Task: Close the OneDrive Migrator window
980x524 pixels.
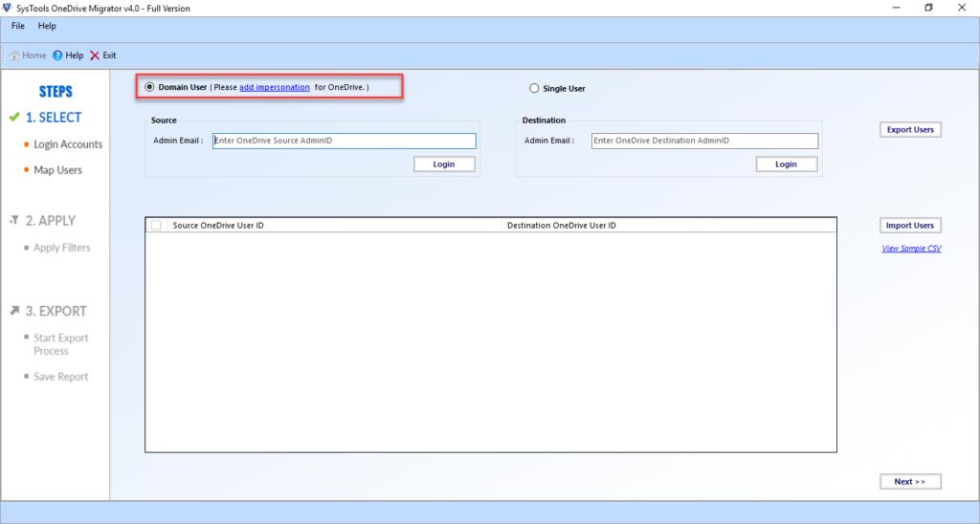Action: 962,8
